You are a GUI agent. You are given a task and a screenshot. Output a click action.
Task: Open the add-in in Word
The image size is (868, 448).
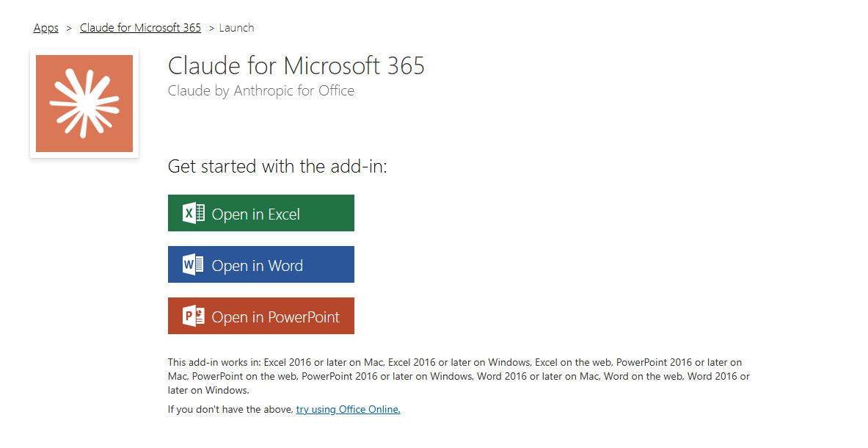pyautogui.click(x=260, y=264)
